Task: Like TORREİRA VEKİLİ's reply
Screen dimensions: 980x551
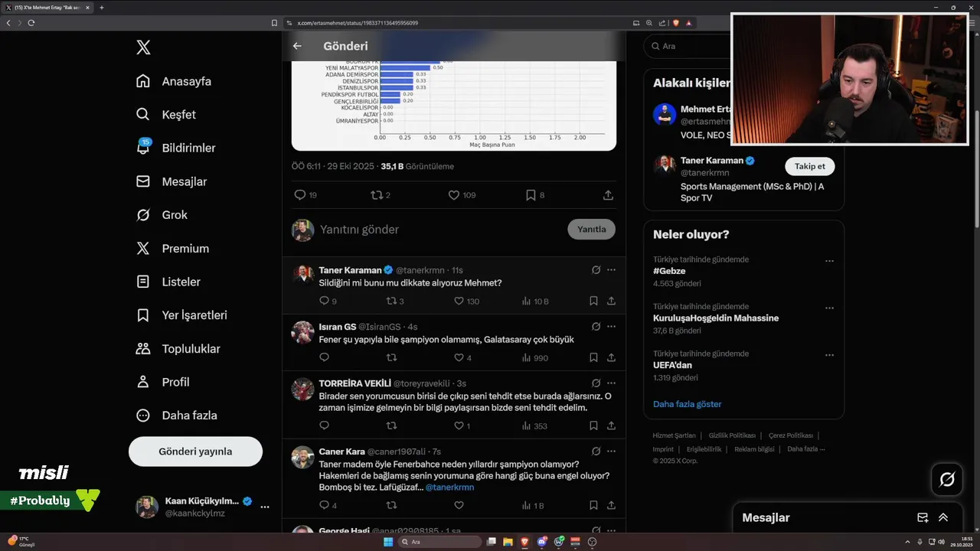Action: pos(459,425)
